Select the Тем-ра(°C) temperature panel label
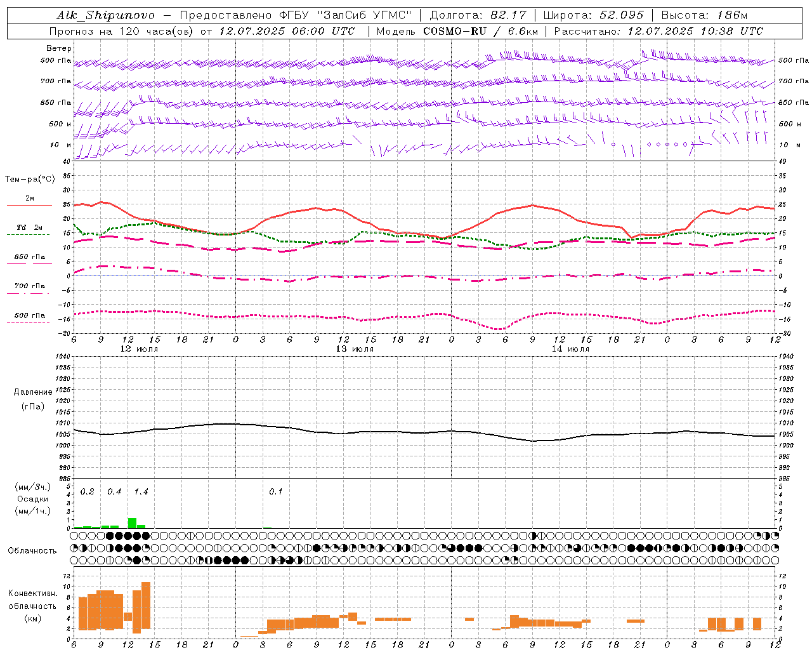 (x=30, y=180)
